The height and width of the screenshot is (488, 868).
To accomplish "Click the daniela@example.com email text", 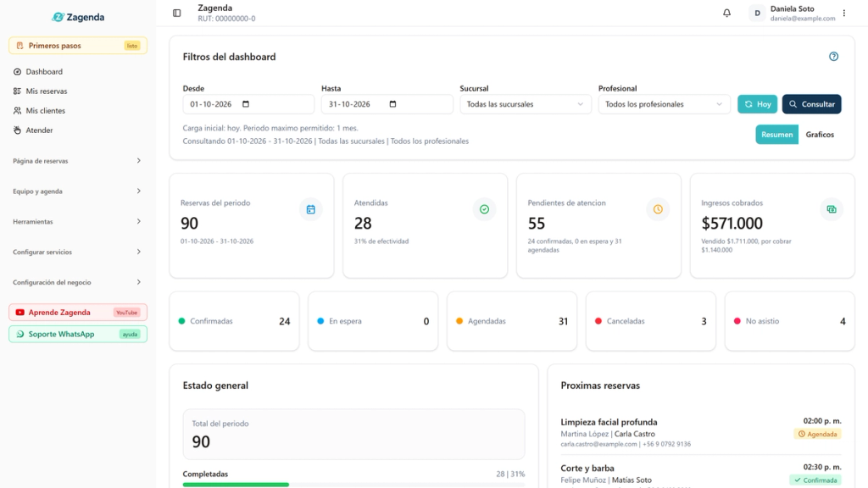I will [803, 19].
